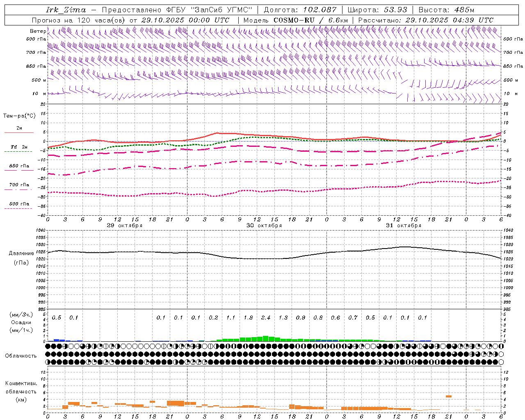Click the precipitation value 0.7
525x420 pixels.
[x=353, y=317]
